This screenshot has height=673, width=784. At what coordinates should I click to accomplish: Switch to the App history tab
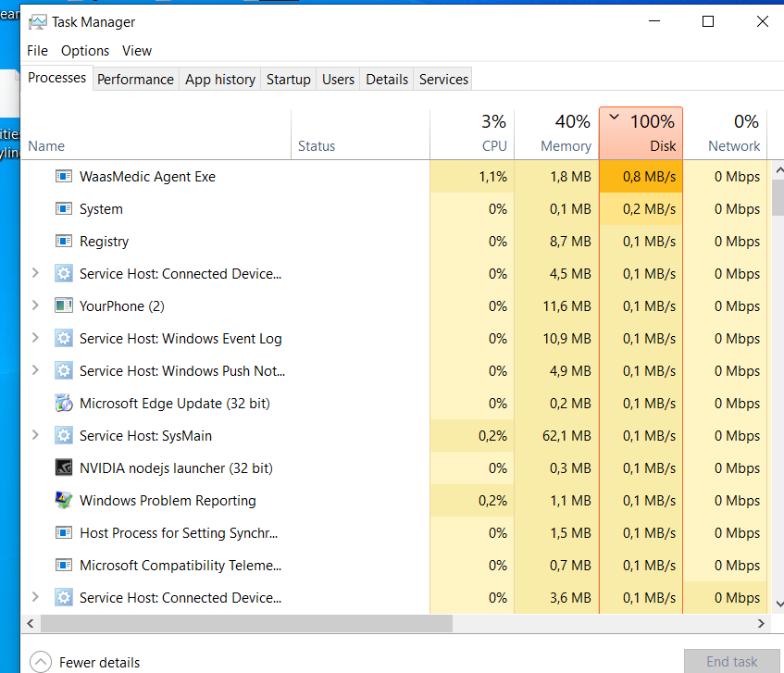pyautogui.click(x=220, y=80)
